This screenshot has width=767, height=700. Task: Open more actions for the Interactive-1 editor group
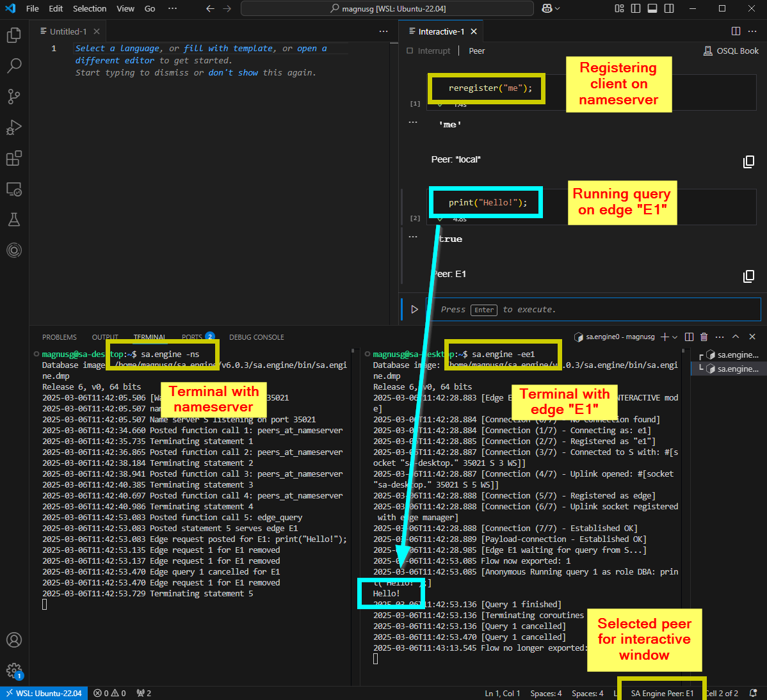752,31
